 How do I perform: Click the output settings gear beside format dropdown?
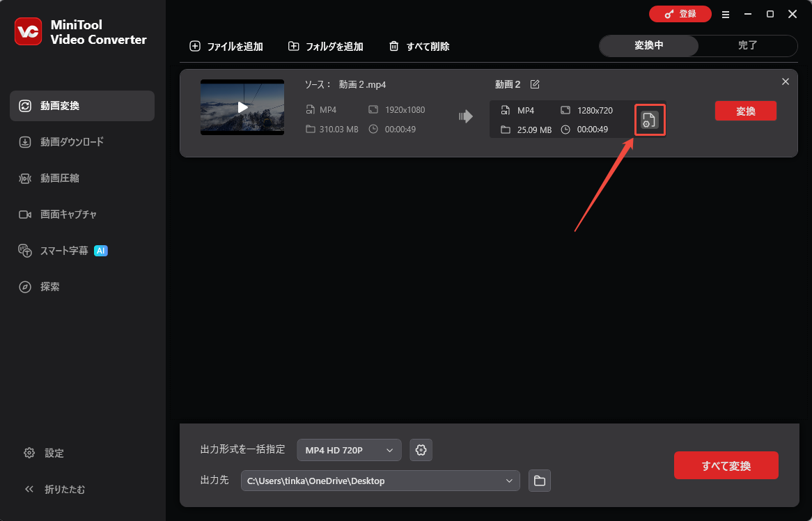pyautogui.click(x=421, y=450)
